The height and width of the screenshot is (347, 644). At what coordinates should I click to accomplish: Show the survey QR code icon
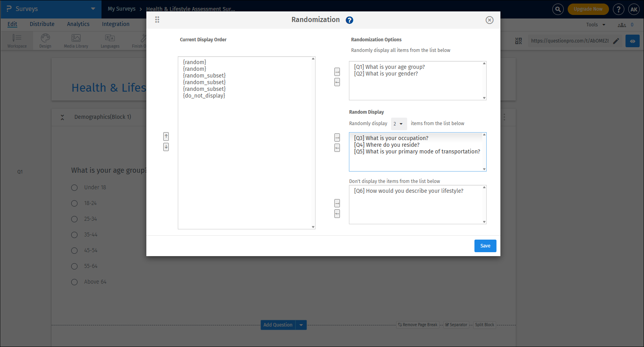pyautogui.click(x=519, y=41)
